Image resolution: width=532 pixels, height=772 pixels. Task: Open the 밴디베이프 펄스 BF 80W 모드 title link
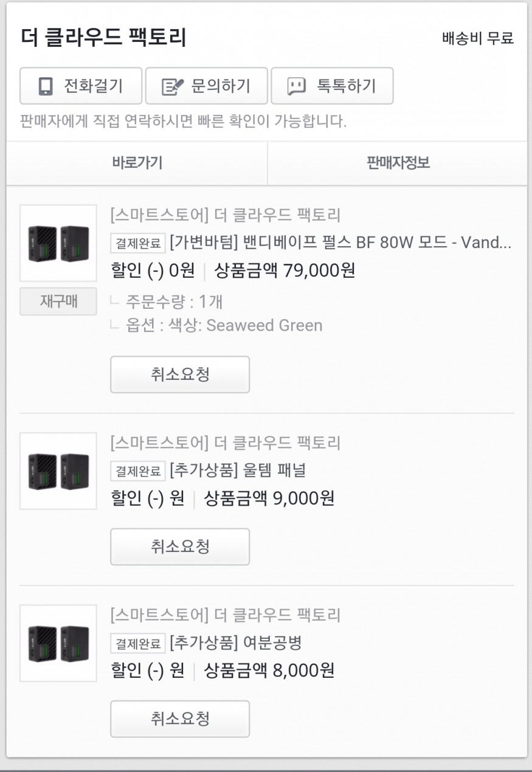340,243
